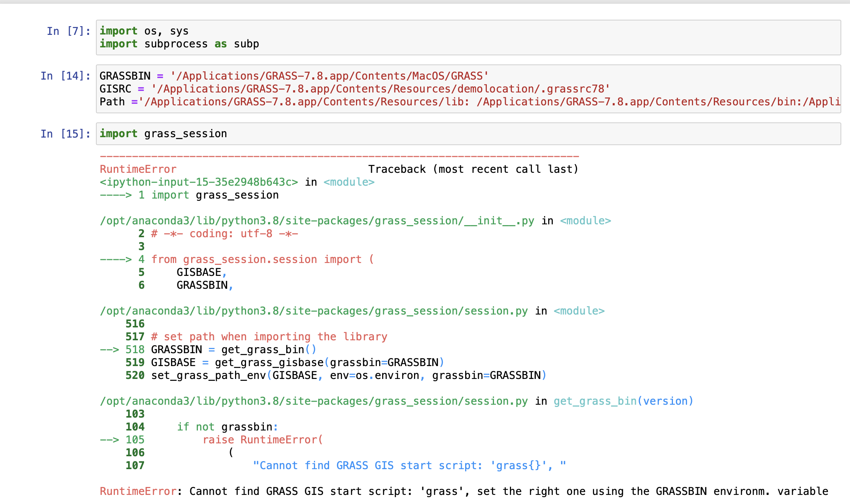Click the code cell importing os, sys
Screen dimensions: 850x504
tap(468, 38)
